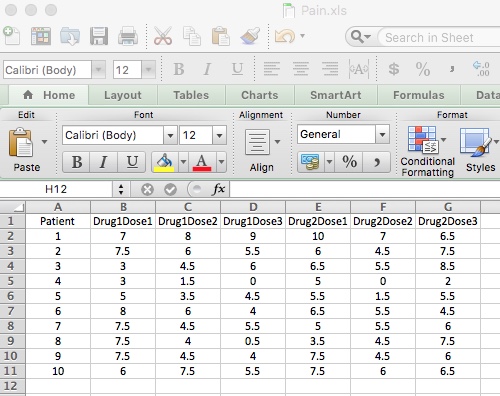Open the yellow fill color bucket
Image resolution: width=500 pixels, height=396 pixels.
coord(165,162)
